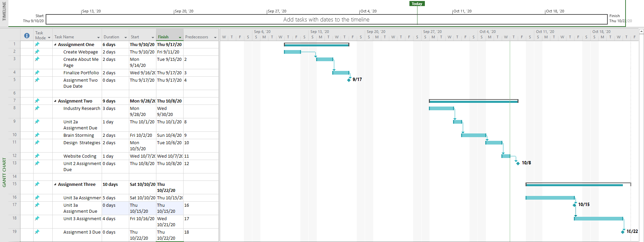Open the Duration column filter dropdown
Viewport: 644px width, 242px height.
click(x=126, y=37)
